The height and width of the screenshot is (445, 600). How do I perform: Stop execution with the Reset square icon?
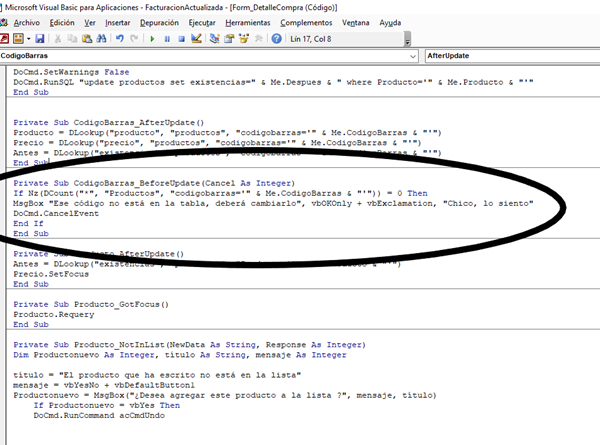click(180, 38)
